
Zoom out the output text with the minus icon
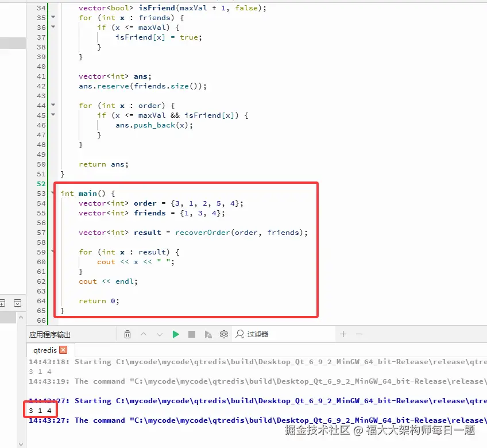(360, 334)
